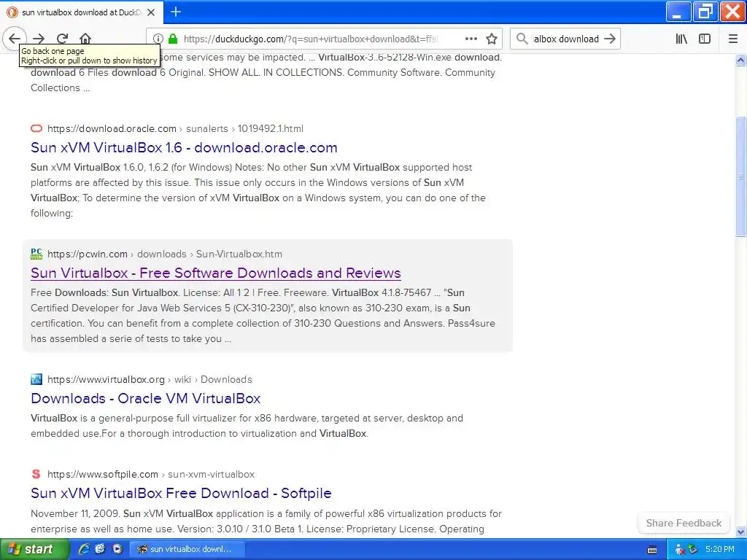Toggle the sidebar view icon

pos(705,39)
